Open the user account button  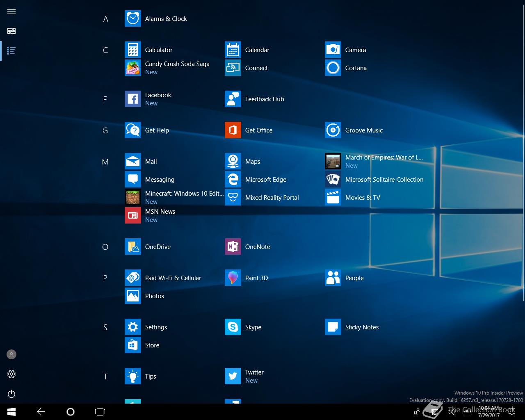(x=11, y=354)
